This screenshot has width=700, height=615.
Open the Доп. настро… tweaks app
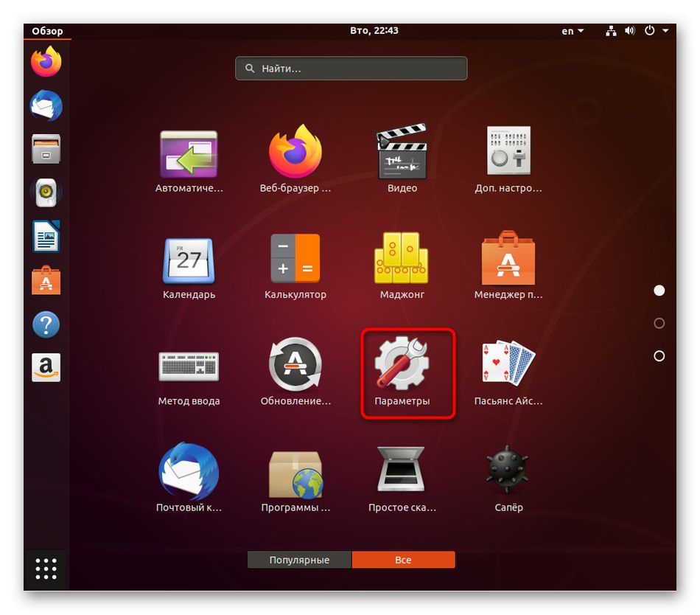point(508,159)
